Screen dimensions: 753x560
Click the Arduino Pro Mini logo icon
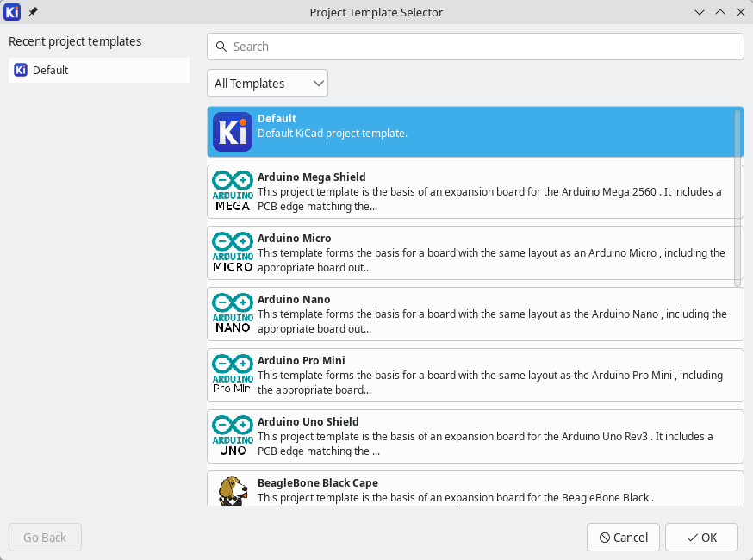[232, 375]
